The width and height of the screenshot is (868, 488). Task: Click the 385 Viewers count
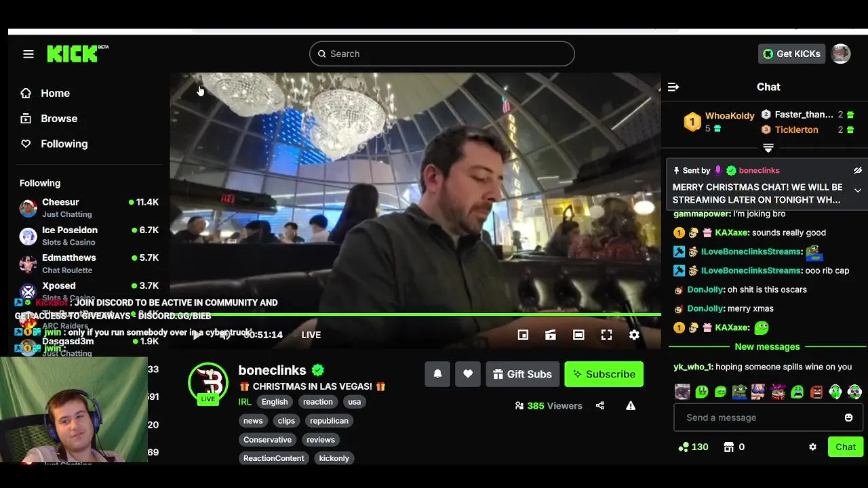click(x=549, y=405)
